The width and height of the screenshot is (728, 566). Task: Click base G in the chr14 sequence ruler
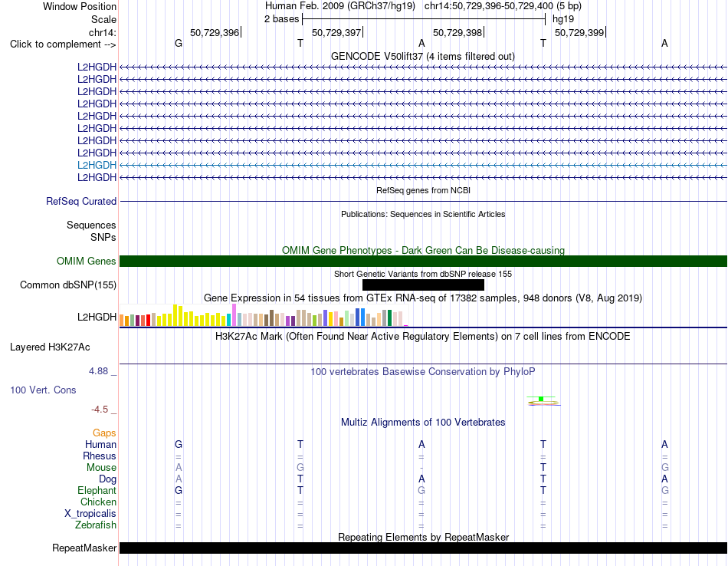[x=179, y=43]
